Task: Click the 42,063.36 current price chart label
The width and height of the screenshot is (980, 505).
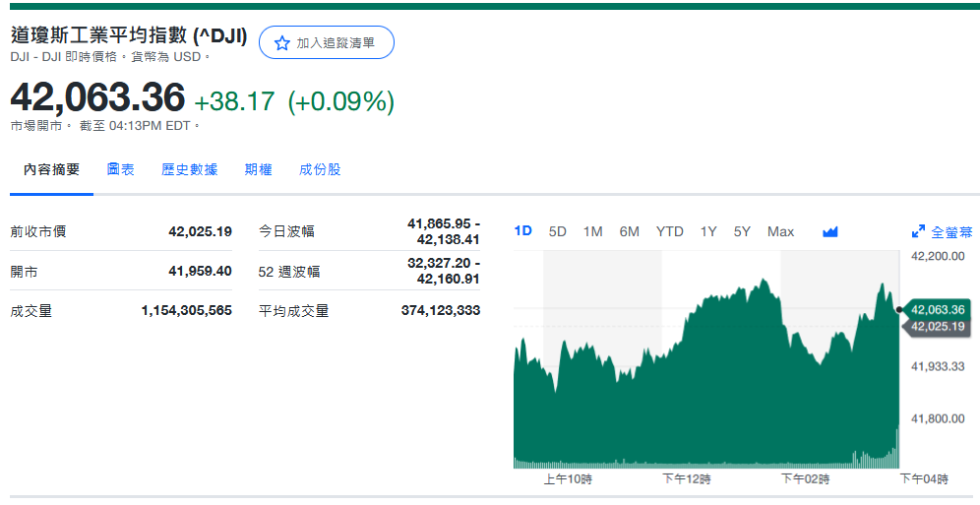Action: pyautogui.click(x=938, y=309)
